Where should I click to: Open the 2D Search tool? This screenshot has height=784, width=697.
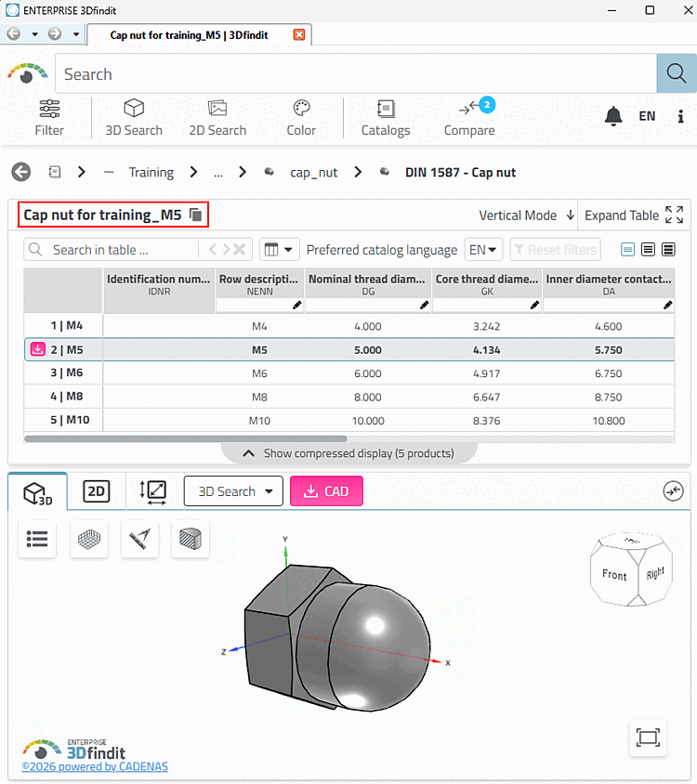(217, 118)
